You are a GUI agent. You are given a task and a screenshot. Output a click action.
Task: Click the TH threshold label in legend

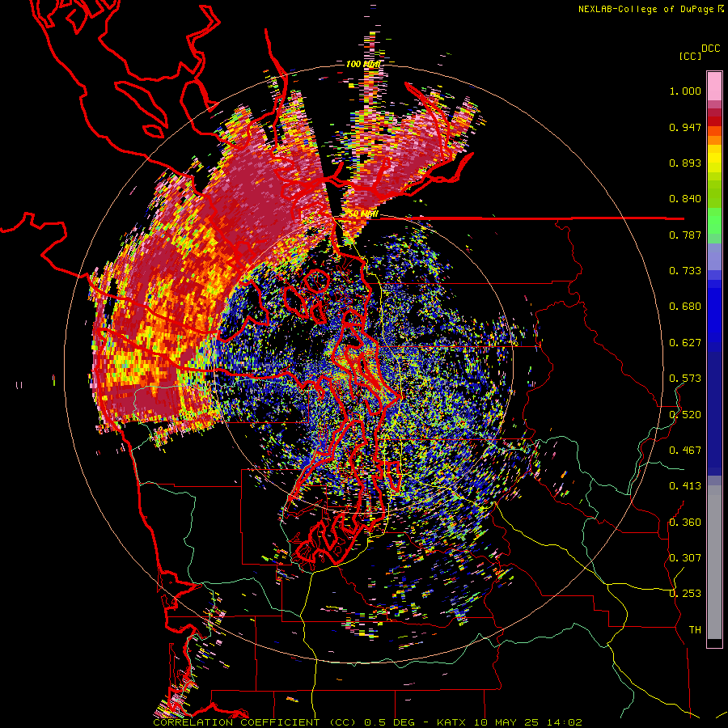coord(695,630)
